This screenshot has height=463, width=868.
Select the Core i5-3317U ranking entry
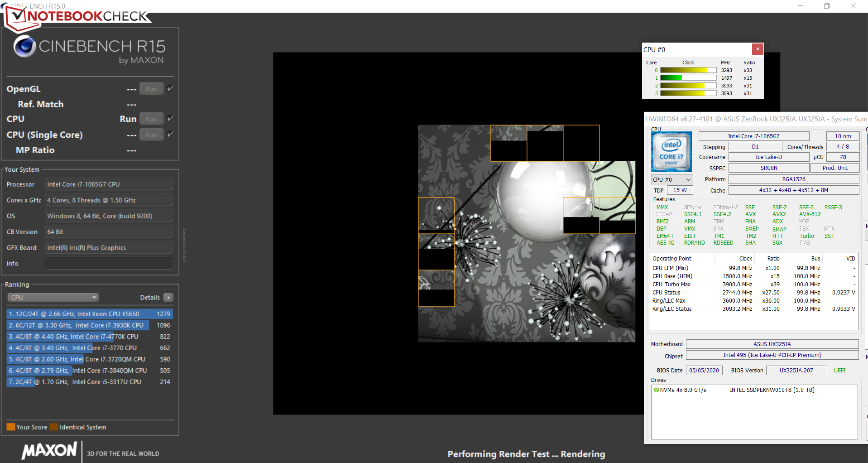(x=89, y=382)
